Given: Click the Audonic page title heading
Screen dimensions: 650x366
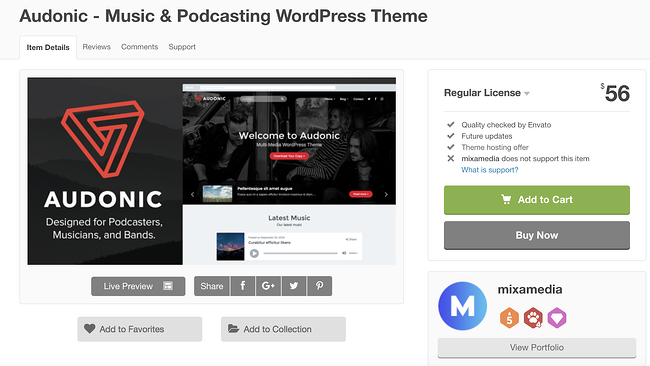Looking at the screenshot, I should [x=223, y=16].
